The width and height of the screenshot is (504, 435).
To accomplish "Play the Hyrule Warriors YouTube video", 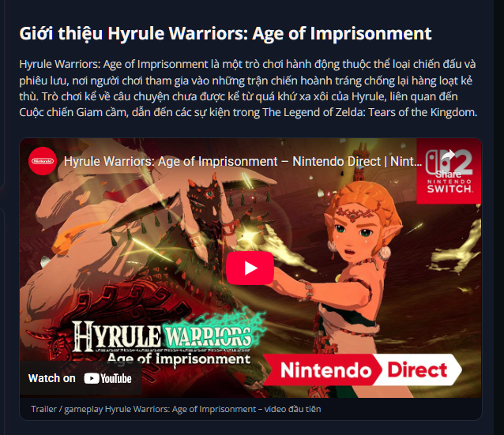I will (250, 268).
